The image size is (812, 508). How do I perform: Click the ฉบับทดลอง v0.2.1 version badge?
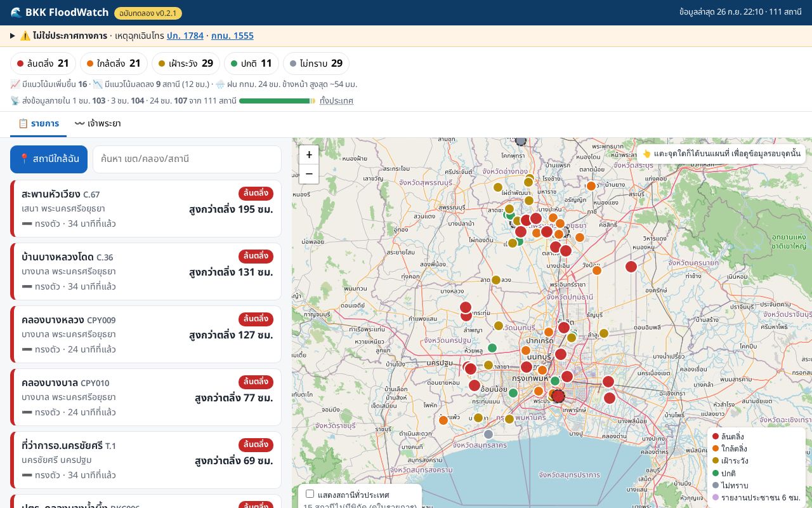coord(148,13)
